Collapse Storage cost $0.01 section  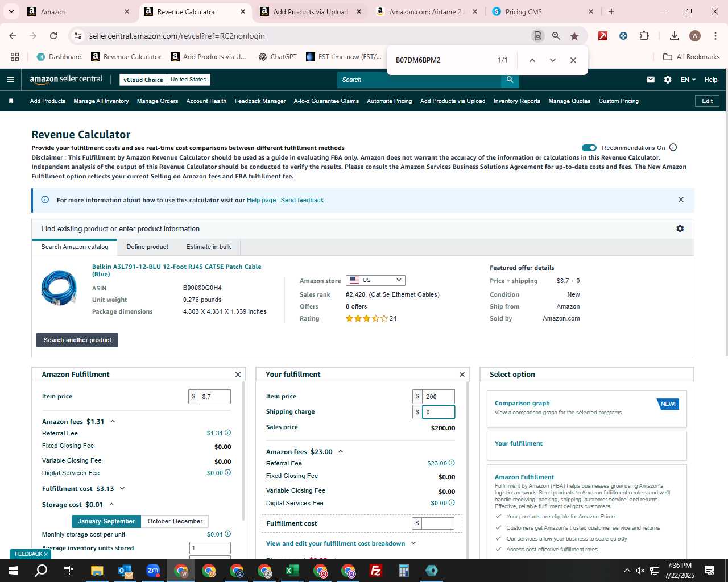point(111,504)
